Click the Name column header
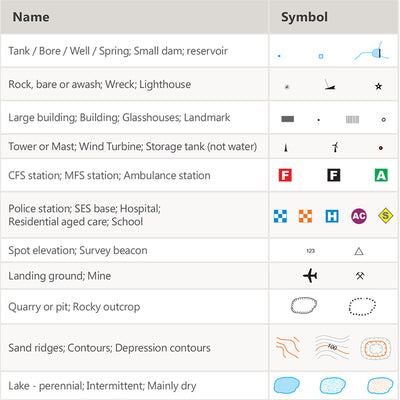The height and width of the screenshot is (400, 400). pyautogui.click(x=31, y=17)
